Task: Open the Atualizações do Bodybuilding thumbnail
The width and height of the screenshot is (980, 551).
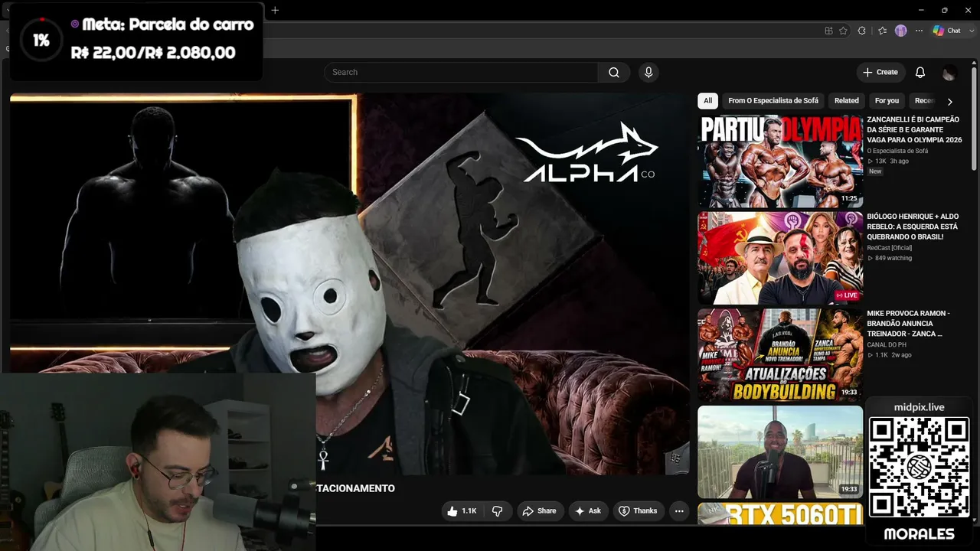Action: point(780,355)
